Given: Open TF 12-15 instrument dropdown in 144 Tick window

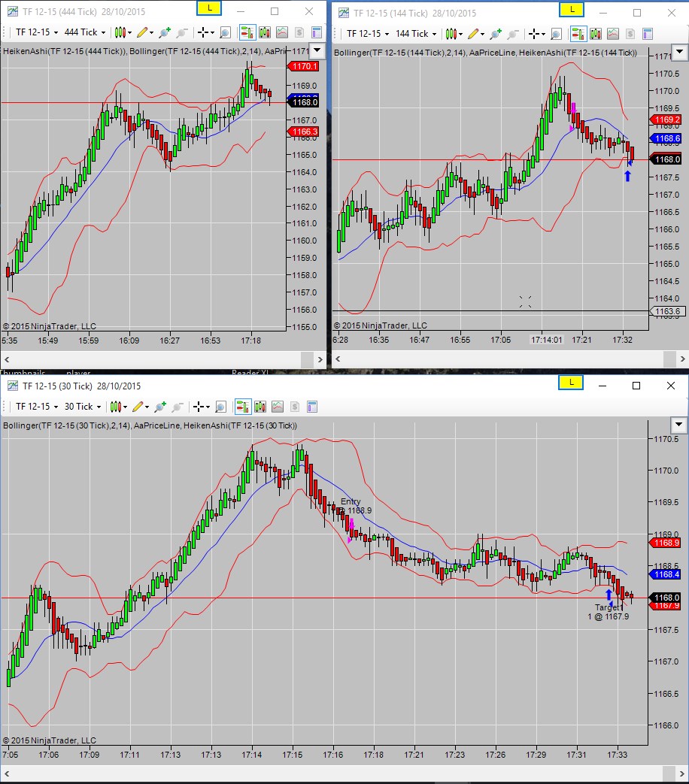Looking at the screenshot, I should click(x=368, y=34).
